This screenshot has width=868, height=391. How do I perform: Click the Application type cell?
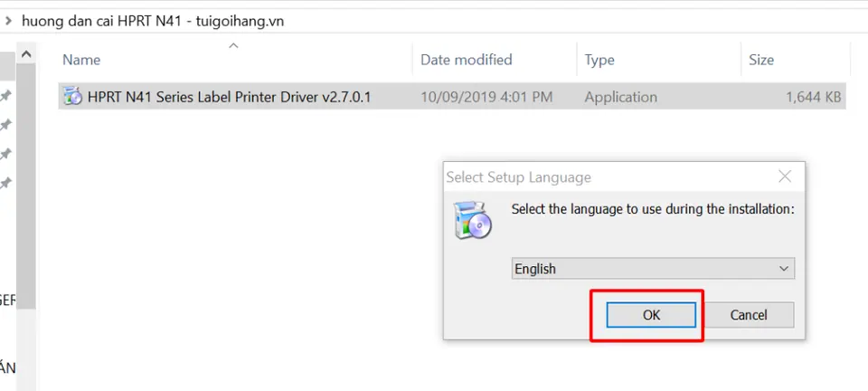(x=620, y=98)
